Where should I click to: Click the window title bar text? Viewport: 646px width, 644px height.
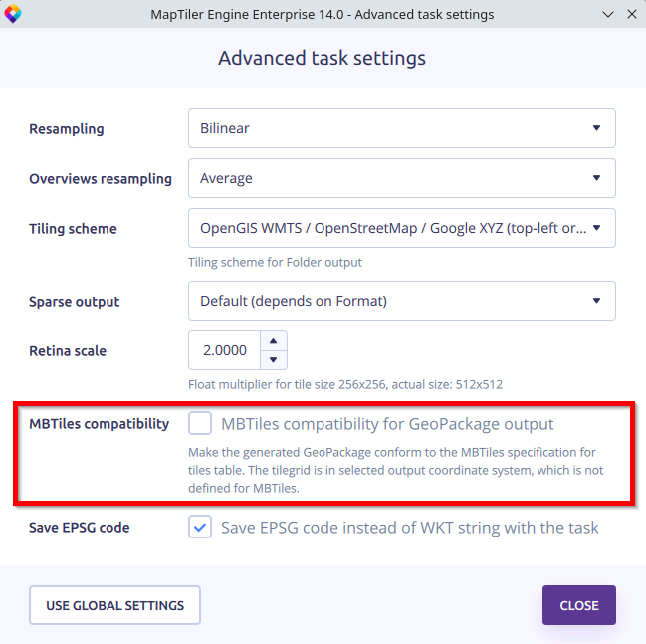coord(323,14)
